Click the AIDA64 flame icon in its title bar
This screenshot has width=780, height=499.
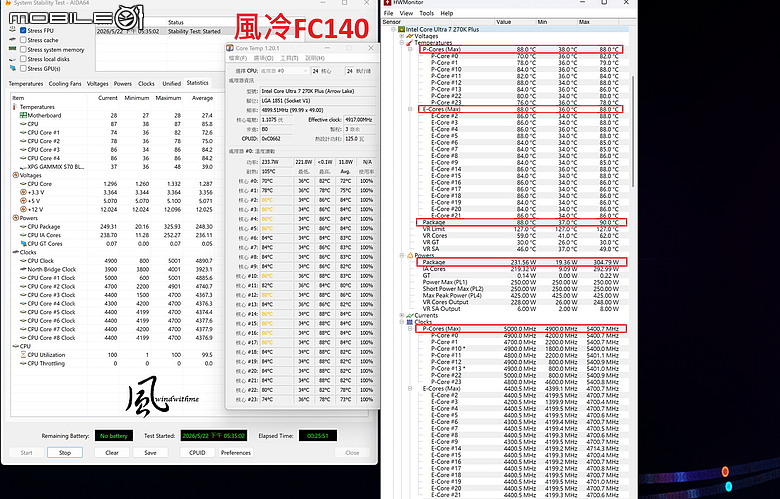pos(7,2)
